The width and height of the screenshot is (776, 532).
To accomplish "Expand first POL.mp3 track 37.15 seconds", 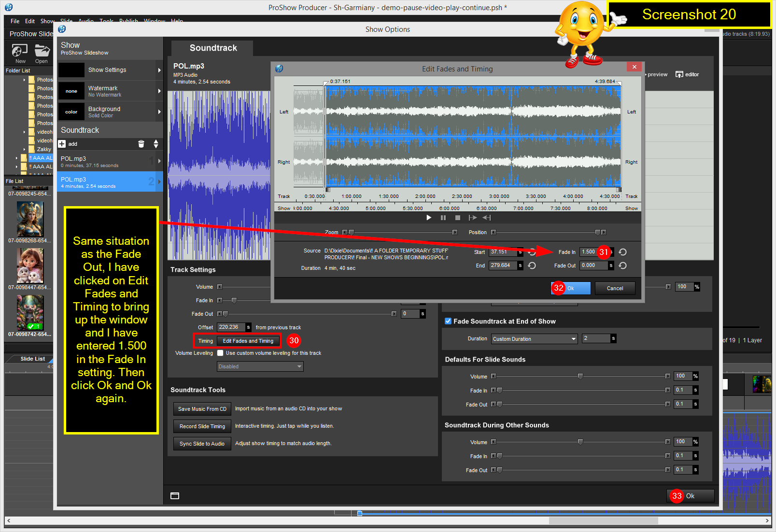I will tap(159, 161).
